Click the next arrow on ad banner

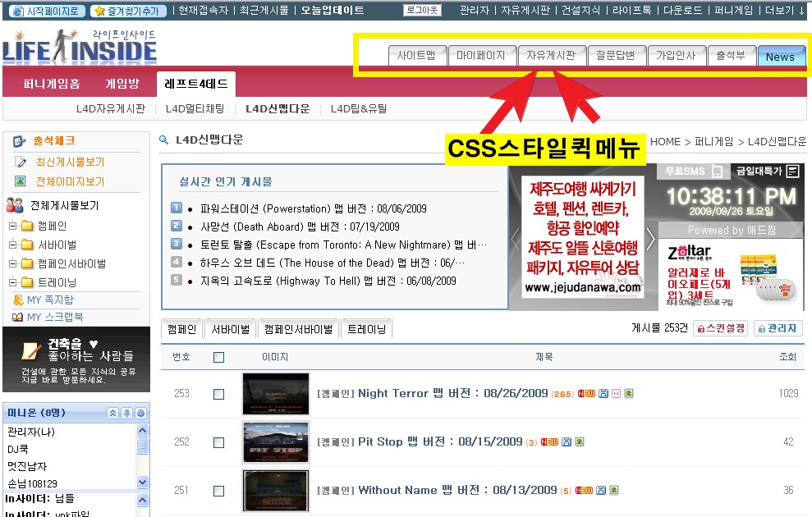click(x=651, y=239)
